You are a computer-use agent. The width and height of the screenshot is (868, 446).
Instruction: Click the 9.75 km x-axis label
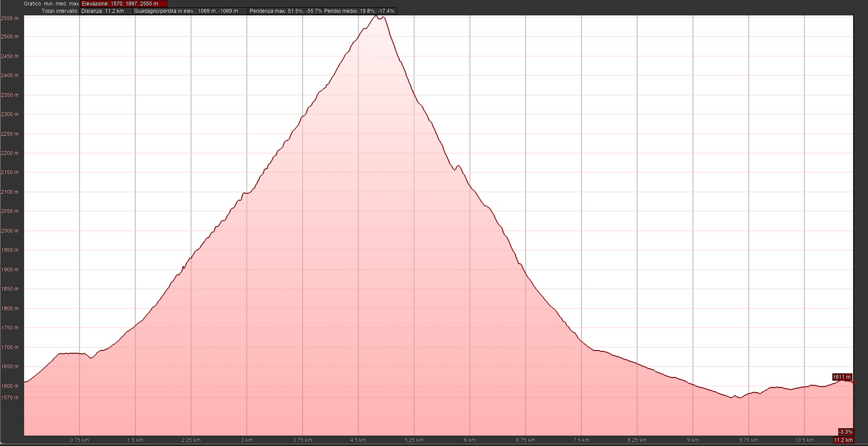point(749,441)
